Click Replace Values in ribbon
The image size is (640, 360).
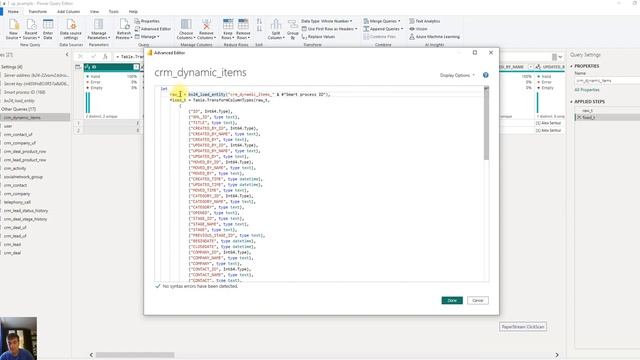[x=318, y=37]
